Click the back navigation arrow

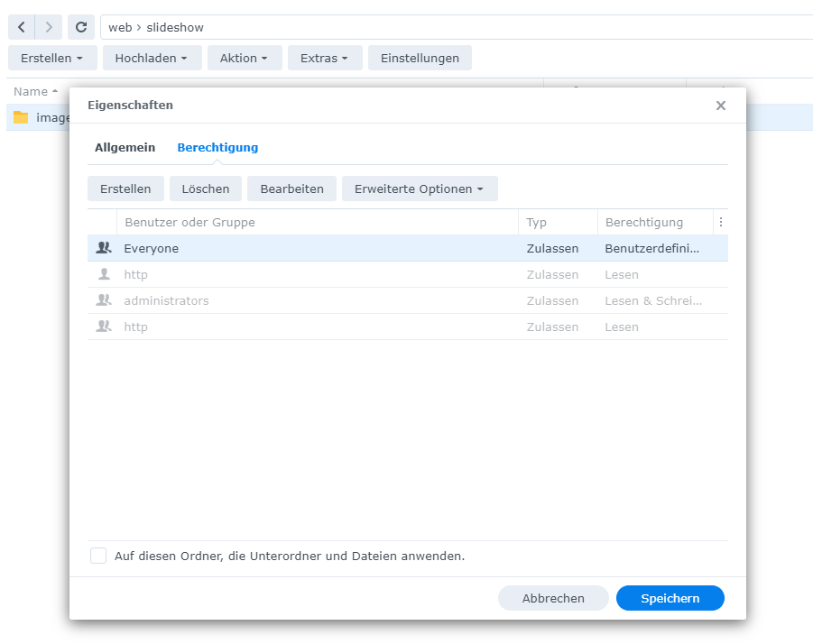[x=22, y=27]
